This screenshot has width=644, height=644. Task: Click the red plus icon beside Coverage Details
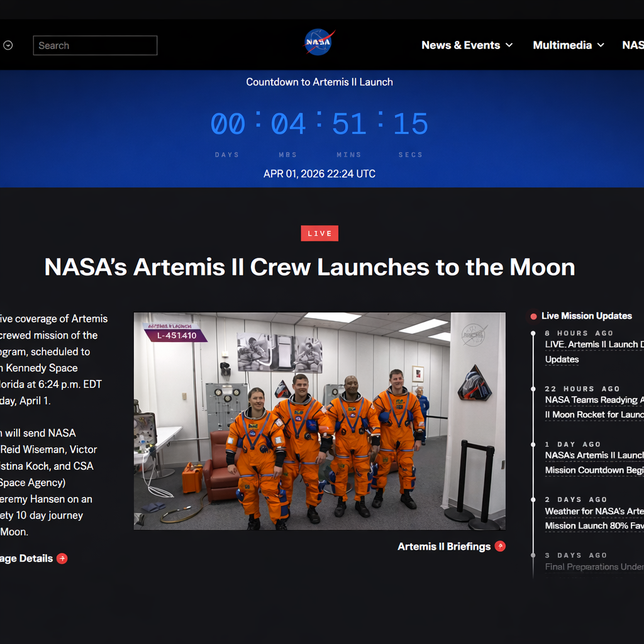[62, 558]
